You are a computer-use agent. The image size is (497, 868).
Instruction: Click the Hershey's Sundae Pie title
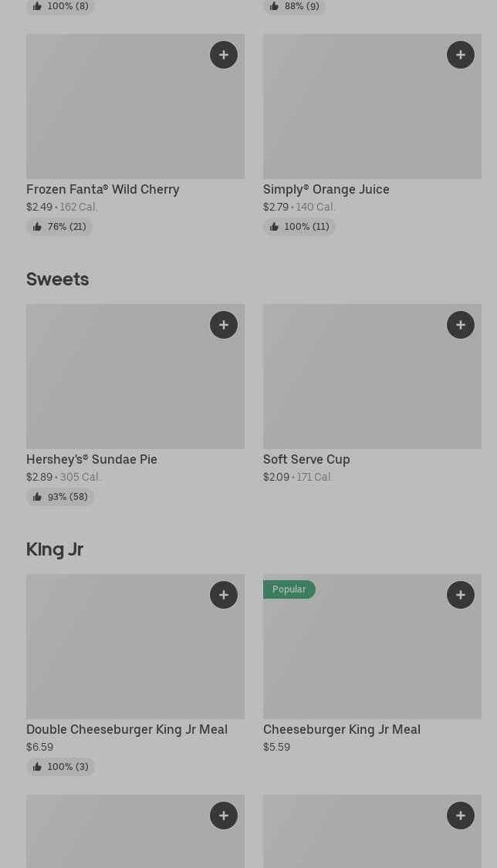[x=92, y=459]
